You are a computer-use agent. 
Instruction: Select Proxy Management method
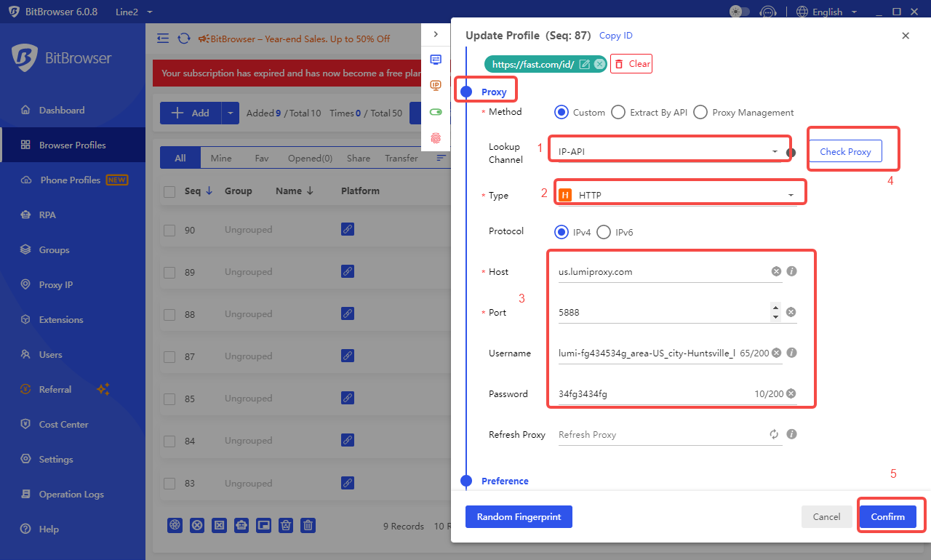point(700,112)
